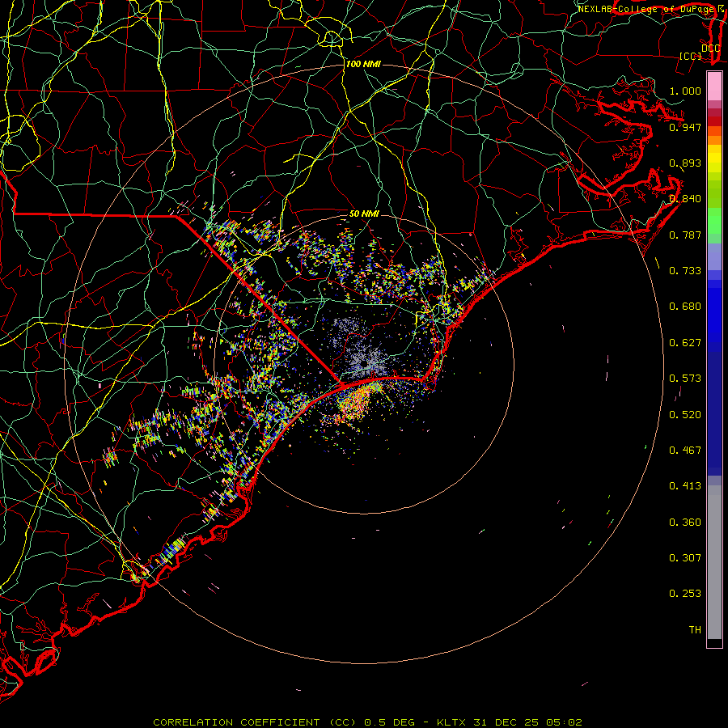
Task: Click the 1.000 legend value
Action: point(685,91)
